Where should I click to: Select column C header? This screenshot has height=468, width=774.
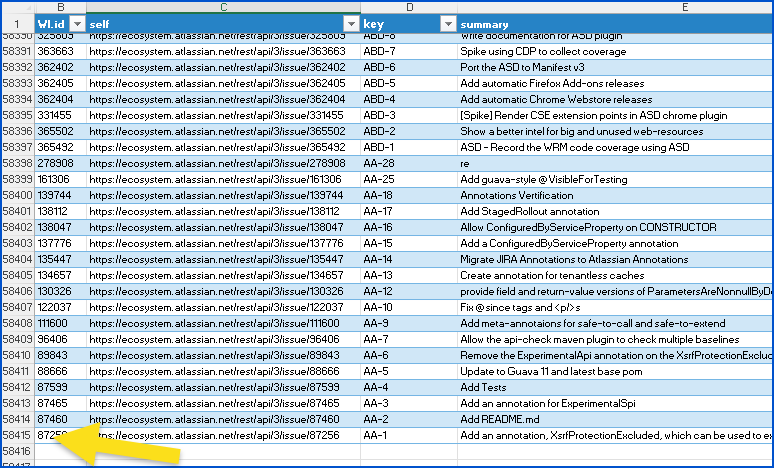(x=224, y=7)
